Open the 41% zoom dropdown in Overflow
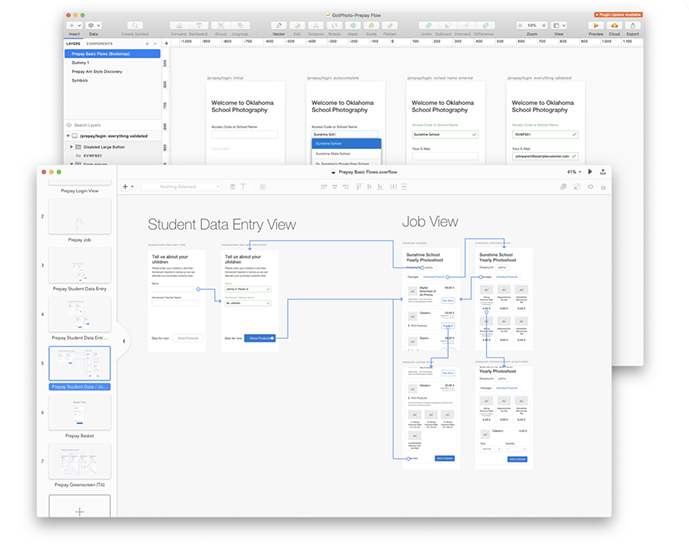 click(x=574, y=172)
